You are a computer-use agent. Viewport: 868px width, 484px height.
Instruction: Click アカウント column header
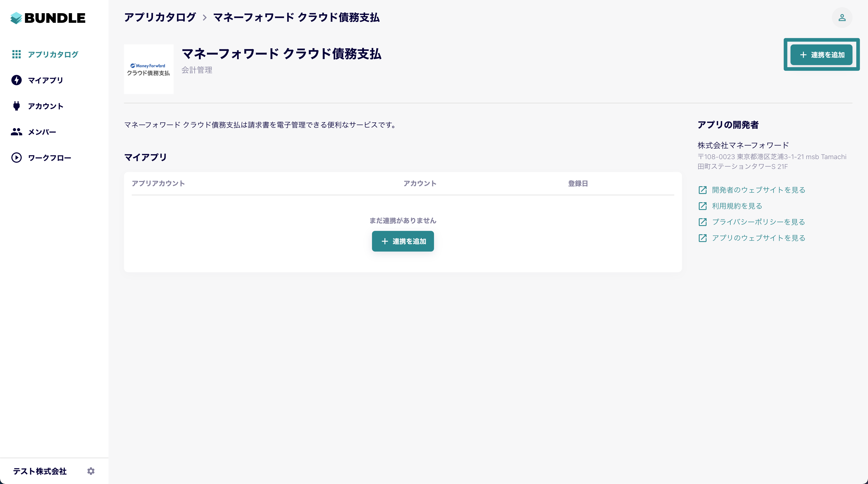420,183
